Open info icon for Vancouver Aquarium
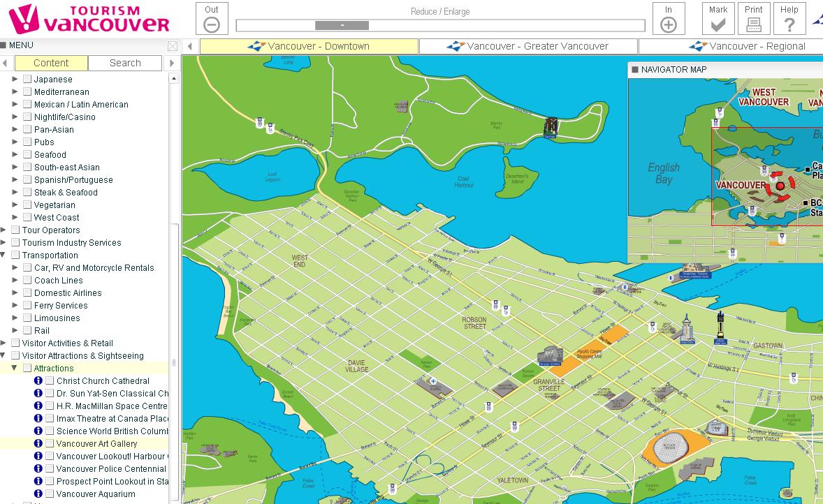This screenshot has width=823, height=504. coord(38,494)
